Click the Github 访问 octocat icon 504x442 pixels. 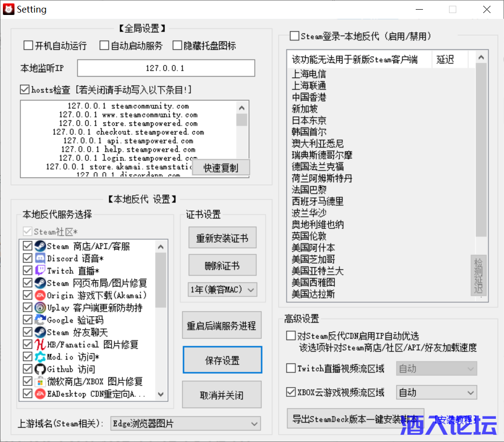(40, 369)
